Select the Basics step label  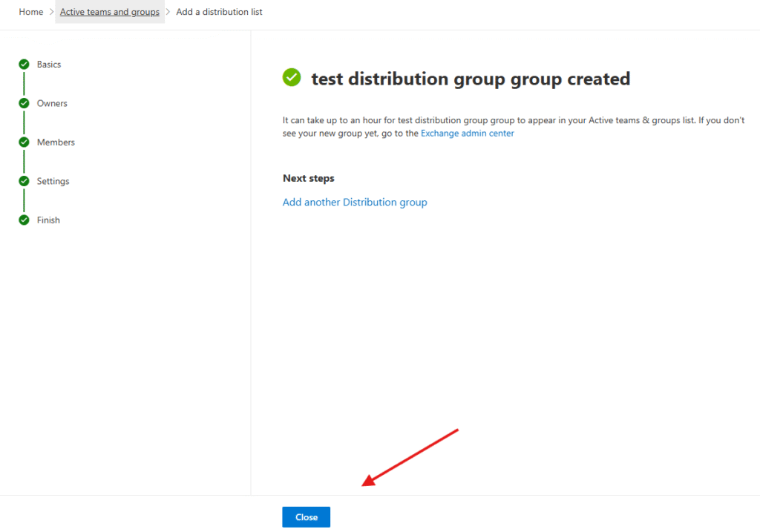click(49, 65)
